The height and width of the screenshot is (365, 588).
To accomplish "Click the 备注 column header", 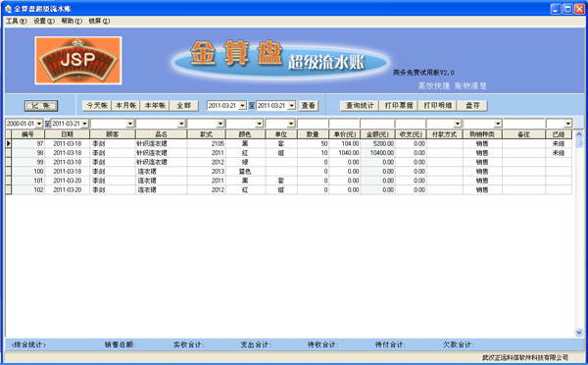I will tap(524, 134).
